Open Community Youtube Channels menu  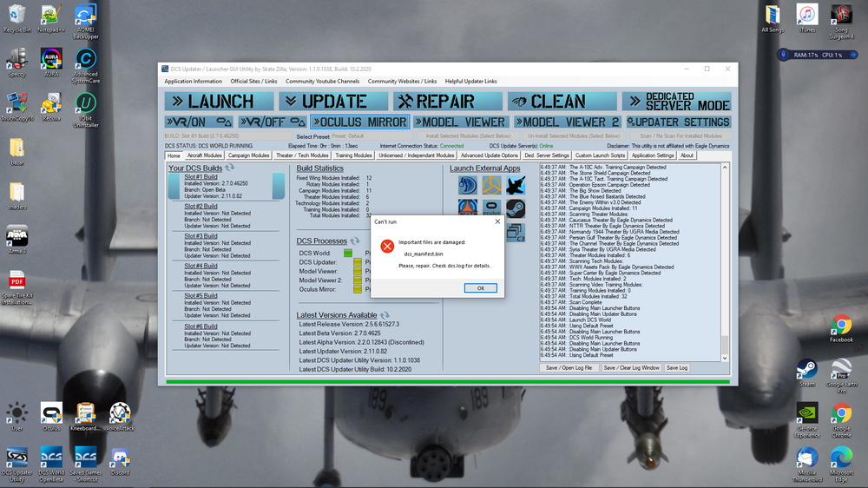coord(322,82)
